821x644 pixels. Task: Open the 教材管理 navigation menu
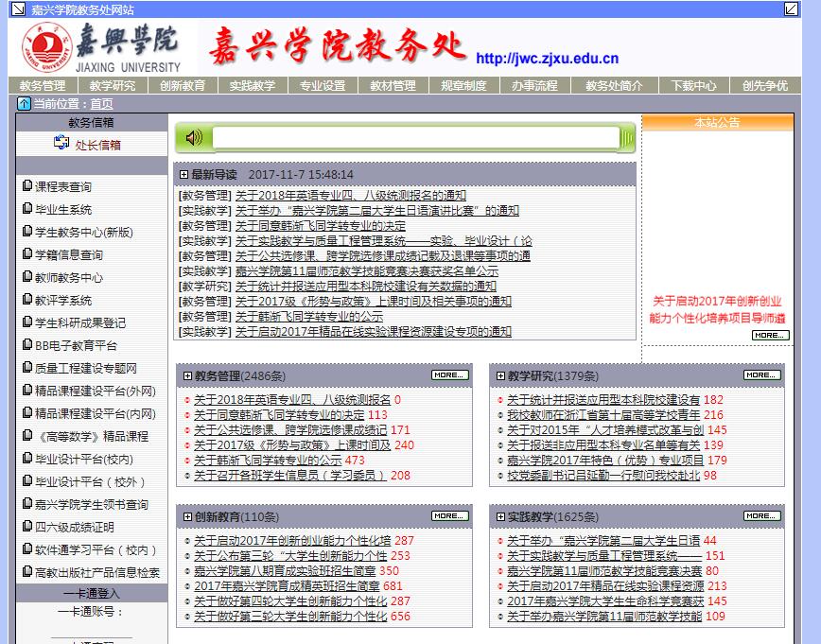pyautogui.click(x=393, y=85)
